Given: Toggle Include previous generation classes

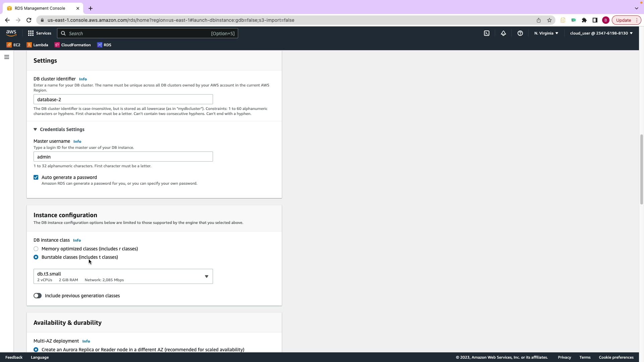Looking at the screenshot, I should 38,296.
